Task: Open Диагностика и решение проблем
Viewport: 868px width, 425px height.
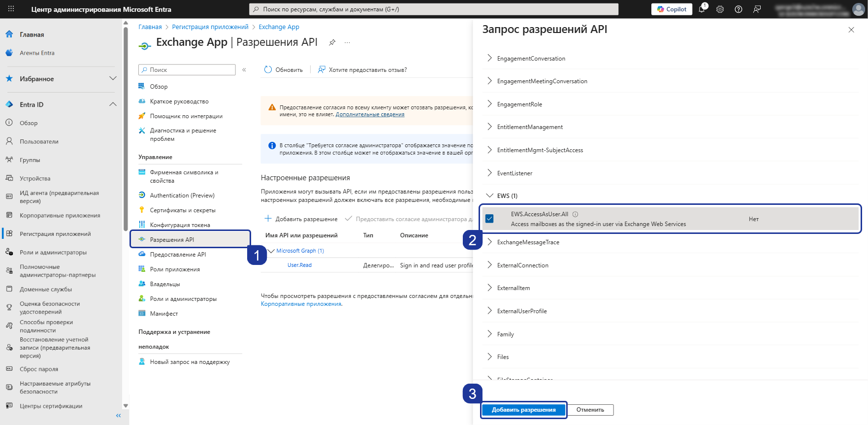Action: (x=183, y=134)
